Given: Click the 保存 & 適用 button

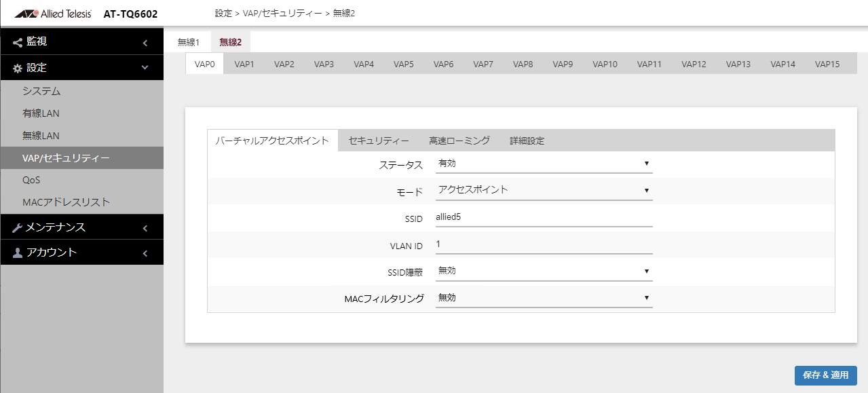Looking at the screenshot, I should point(825,375).
